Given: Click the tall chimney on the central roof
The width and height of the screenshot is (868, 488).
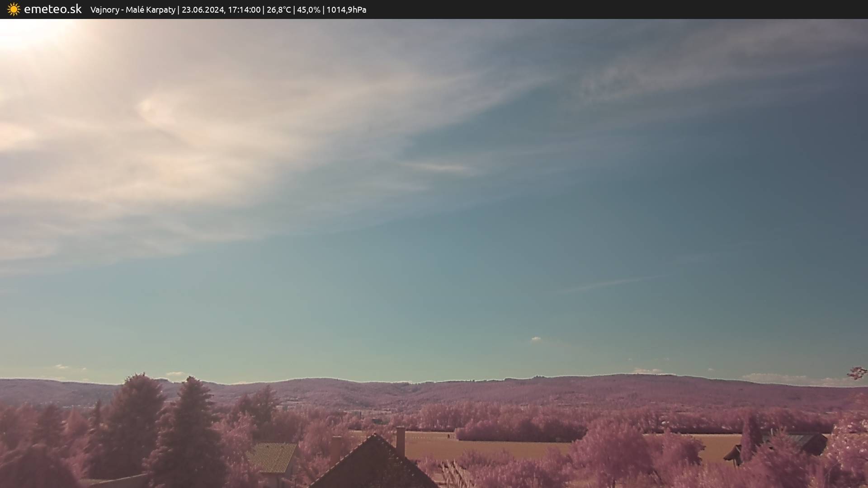Looking at the screenshot, I should [401, 441].
